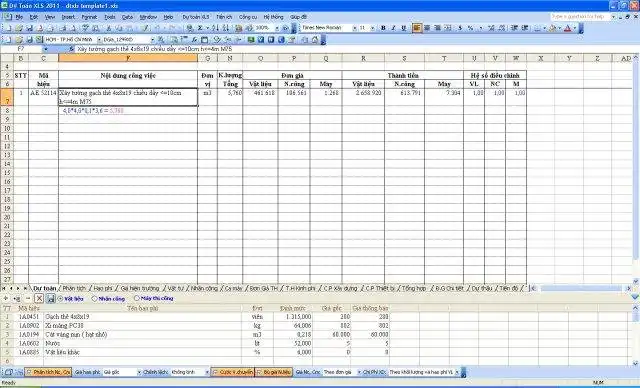640x388 pixels.
Task: Open the Font Color dropdown arrow
Action: 574,28
